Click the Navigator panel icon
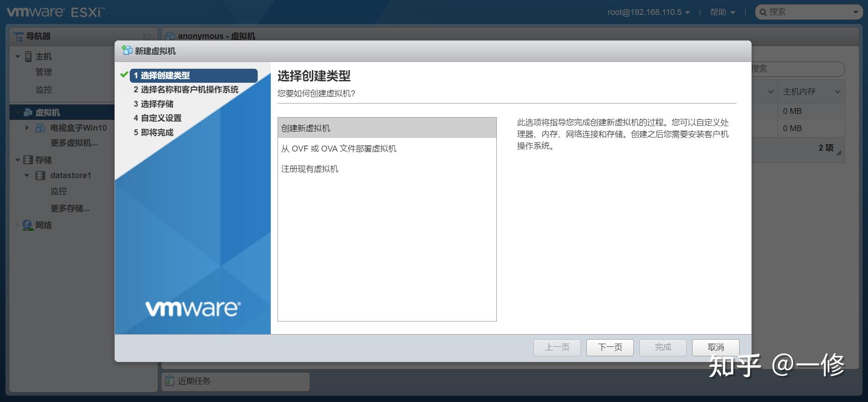The height and width of the screenshot is (402, 868). point(18,36)
